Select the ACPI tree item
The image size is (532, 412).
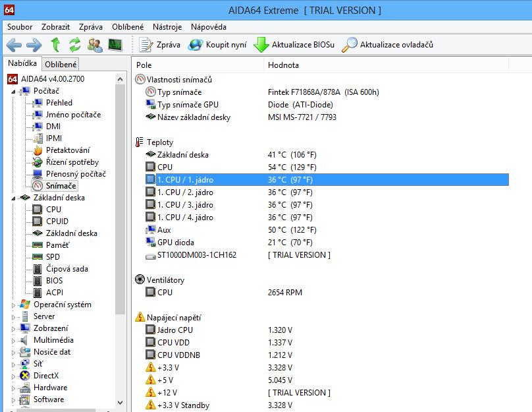(48, 293)
